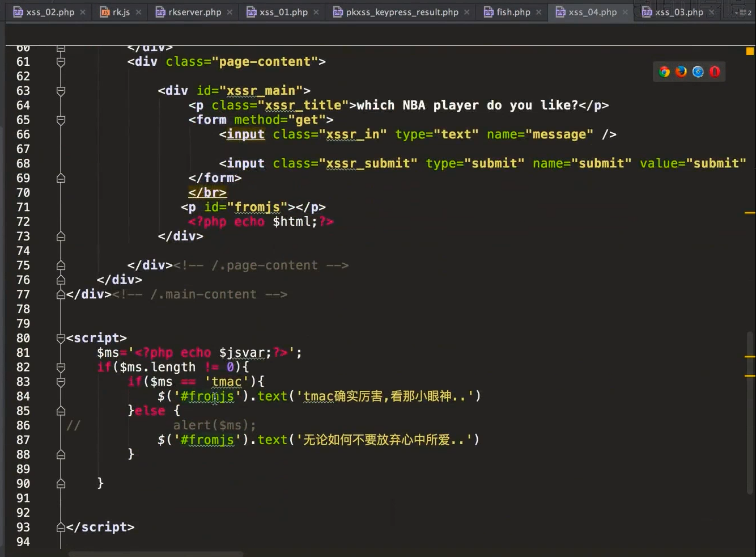756x557 pixels.
Task: Click the orange inspection status square
Action: click(x=750, y=51)
